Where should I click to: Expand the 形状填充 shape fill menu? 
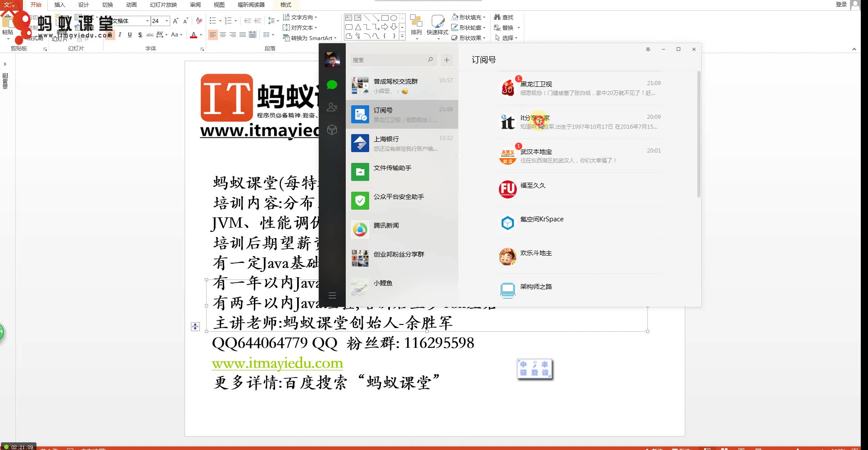(x=469, y=17)
